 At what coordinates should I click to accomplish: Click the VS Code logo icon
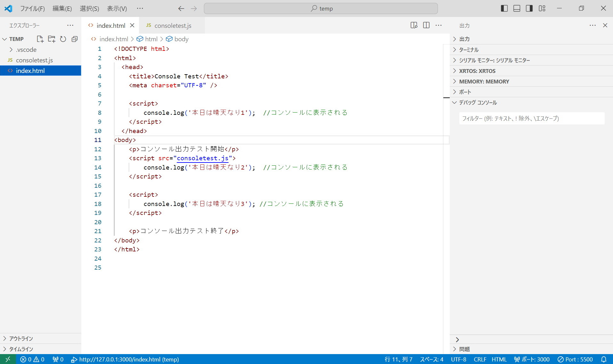[x=8, y=9]
